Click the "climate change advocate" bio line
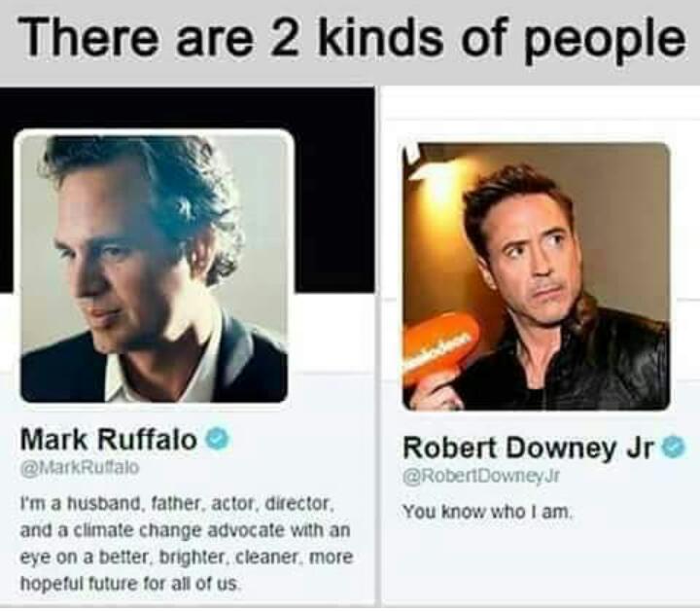The height and width of the screenshot is (611, 700). (186, 531)
